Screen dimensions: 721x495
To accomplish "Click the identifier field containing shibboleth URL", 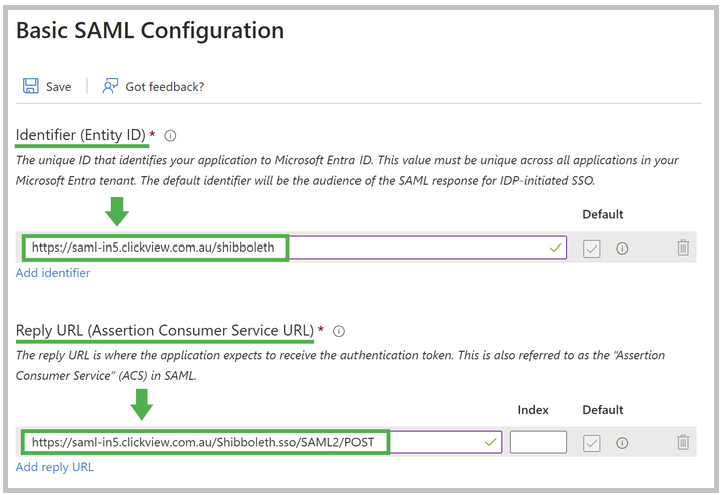I will pyautogui.click(x=294, y=248).
